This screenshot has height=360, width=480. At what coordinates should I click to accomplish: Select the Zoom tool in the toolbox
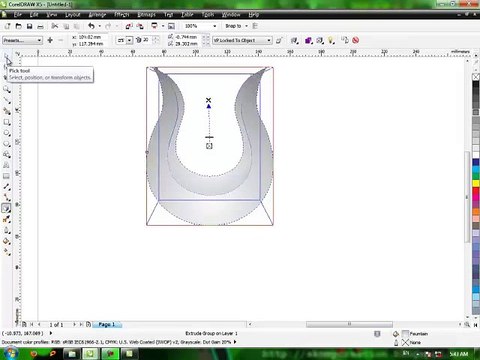pos(6,89)
